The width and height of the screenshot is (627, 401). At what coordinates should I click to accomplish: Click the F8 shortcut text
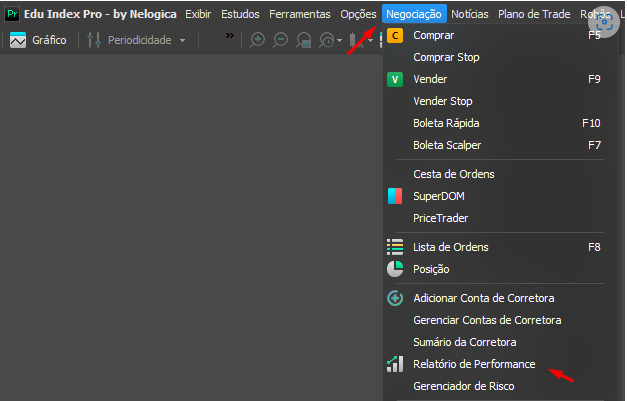point(594,247)
